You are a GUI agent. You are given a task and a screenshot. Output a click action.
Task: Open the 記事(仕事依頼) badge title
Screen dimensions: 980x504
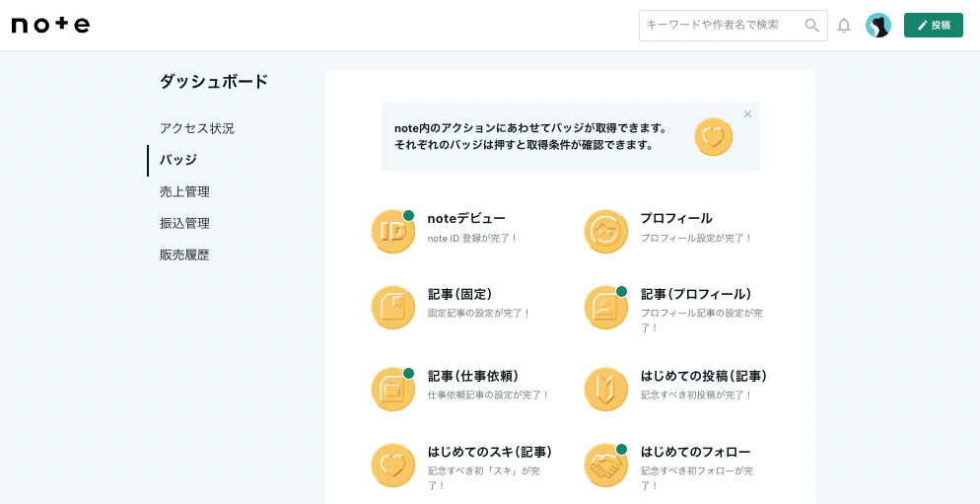(473, 376)
